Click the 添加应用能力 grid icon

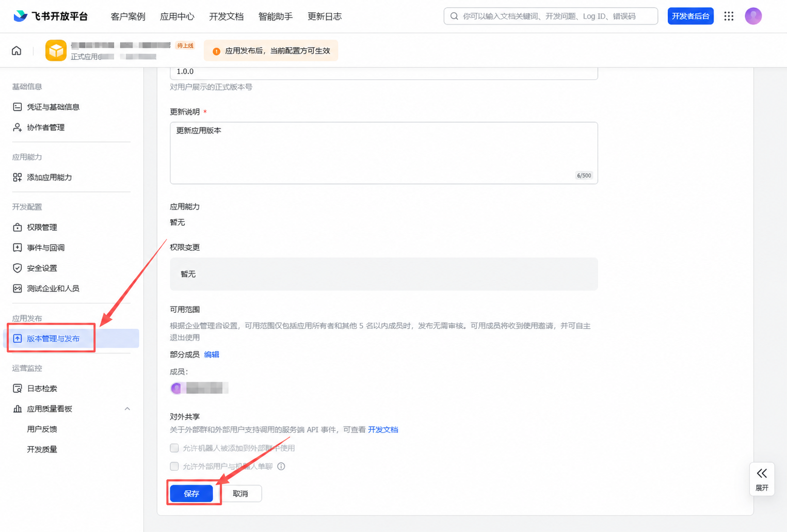pos(17,178)
